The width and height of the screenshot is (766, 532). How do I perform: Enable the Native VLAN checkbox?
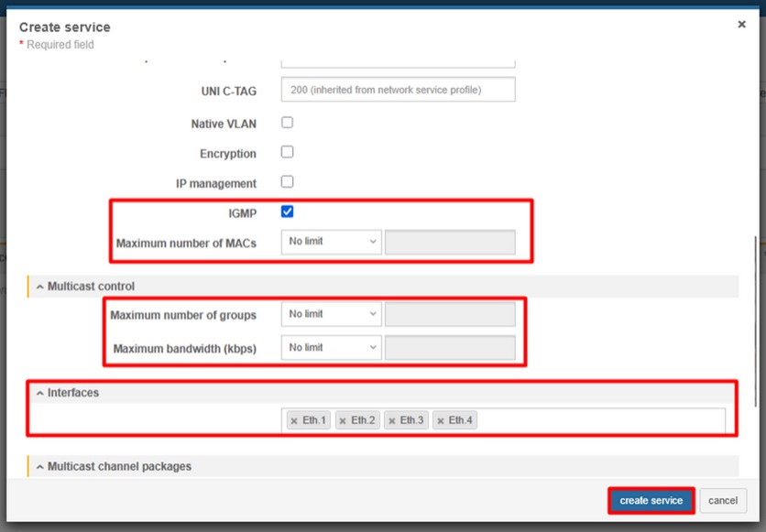tap(287, 122)
